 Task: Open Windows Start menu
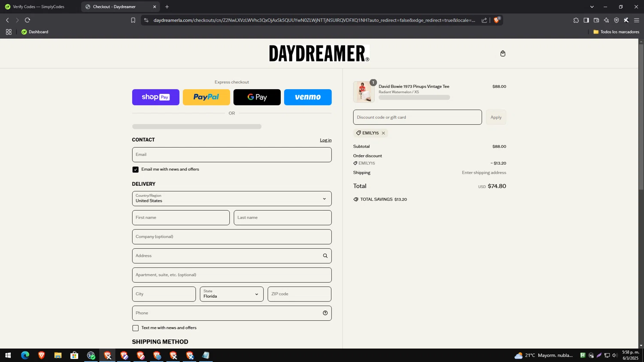point(8,355)
